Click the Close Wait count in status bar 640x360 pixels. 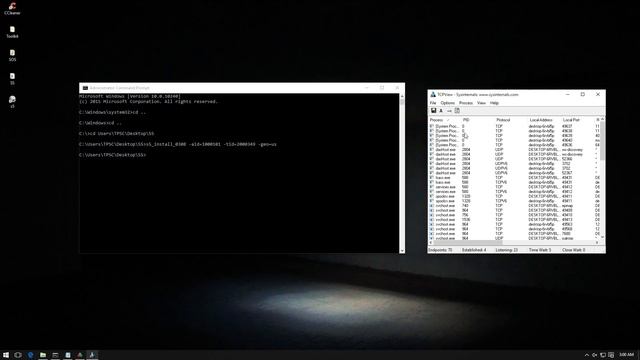point(573,250)
